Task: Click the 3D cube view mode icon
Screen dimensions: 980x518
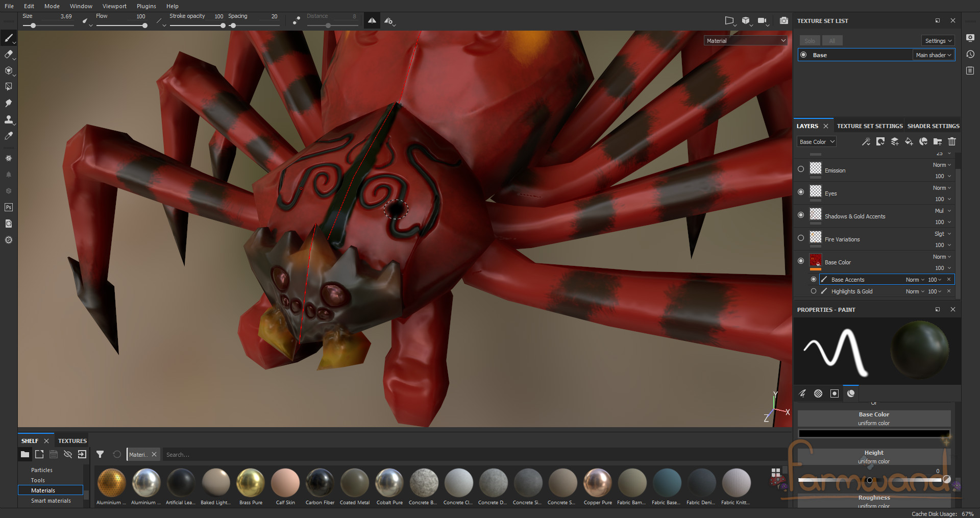Action: [746, 20]
